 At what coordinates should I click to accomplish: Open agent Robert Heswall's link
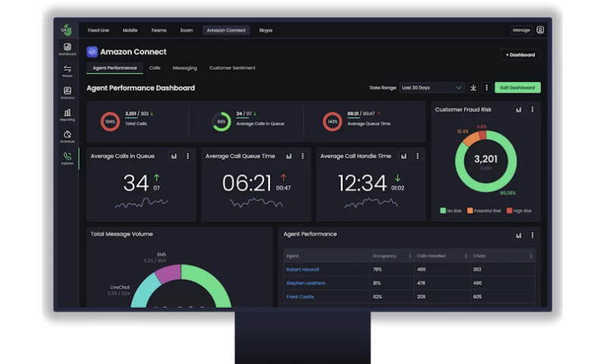click(303, 269)
